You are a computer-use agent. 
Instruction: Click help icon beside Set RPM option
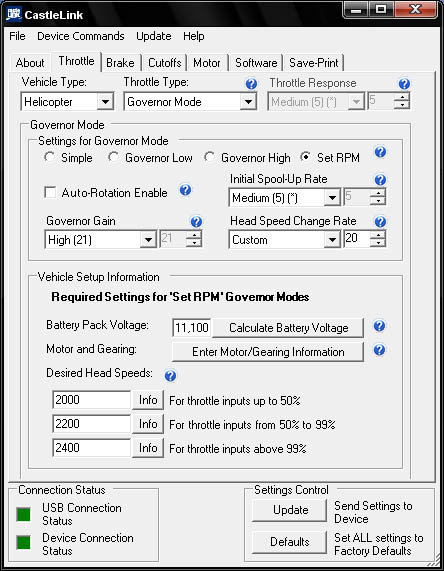pos(380,152)
